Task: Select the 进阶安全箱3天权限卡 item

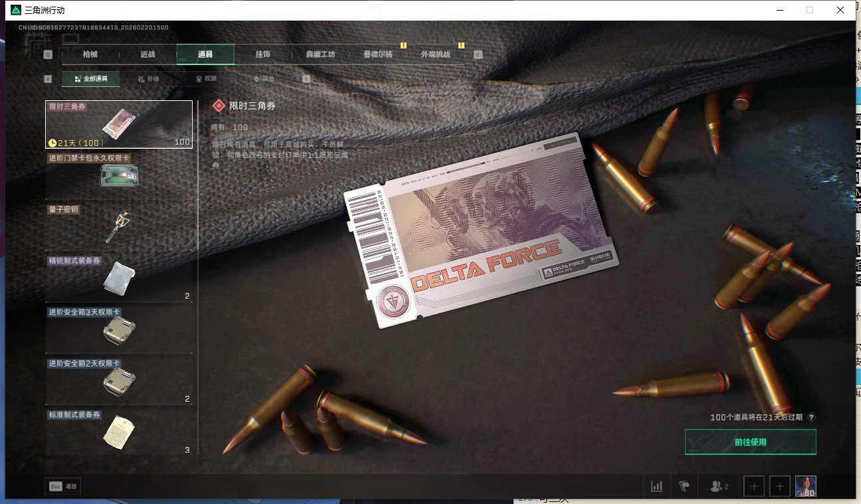Action: click(x=119, y=329)
